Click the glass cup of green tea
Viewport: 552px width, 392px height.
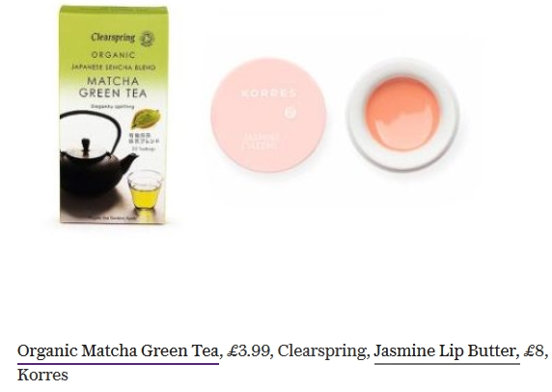tap(145, 189)
